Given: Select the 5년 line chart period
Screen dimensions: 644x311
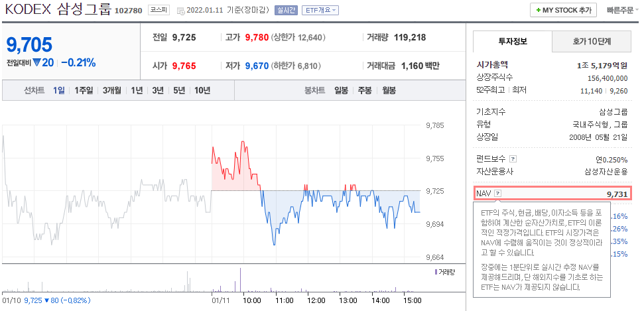Looking at the screenshot, I should tap(179, 90).
